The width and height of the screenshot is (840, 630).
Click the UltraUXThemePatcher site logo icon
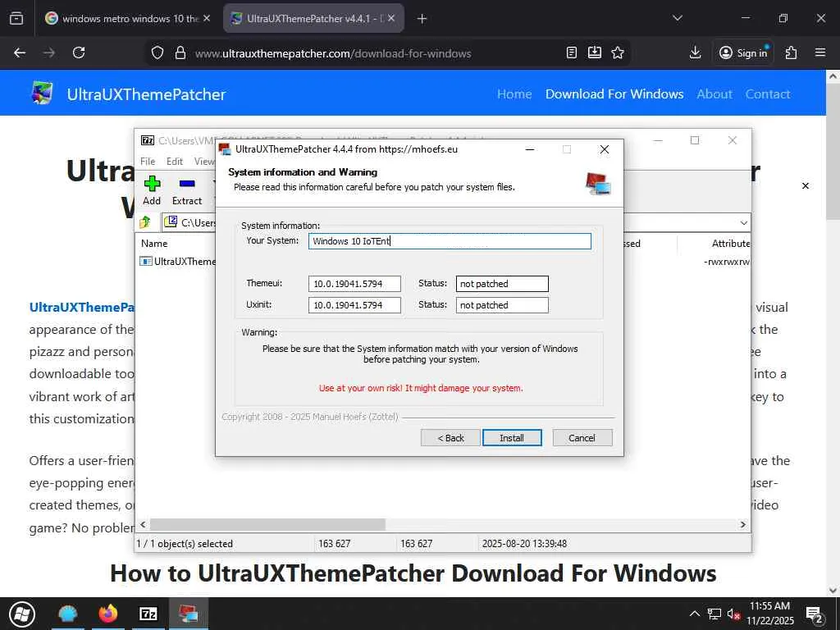(42, 93)
